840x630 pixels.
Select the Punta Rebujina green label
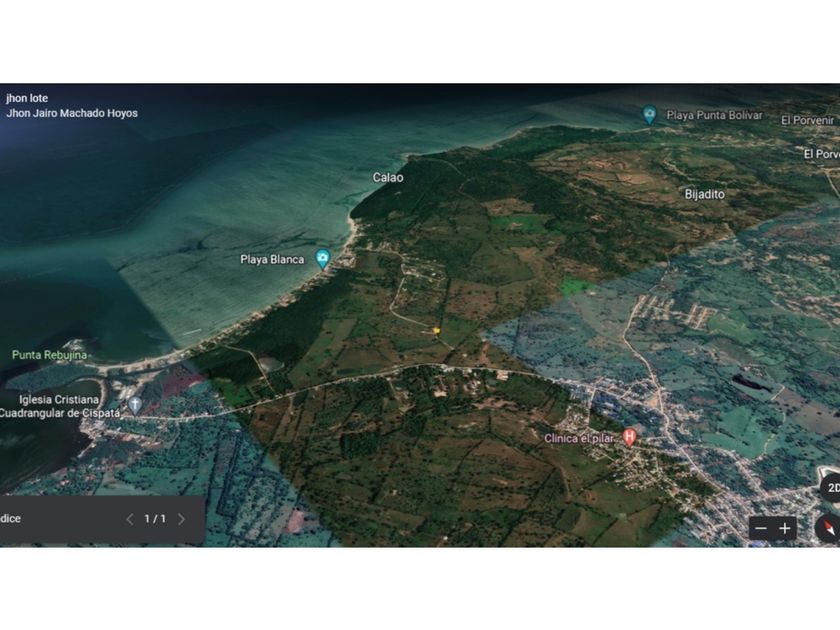[49, 355]
